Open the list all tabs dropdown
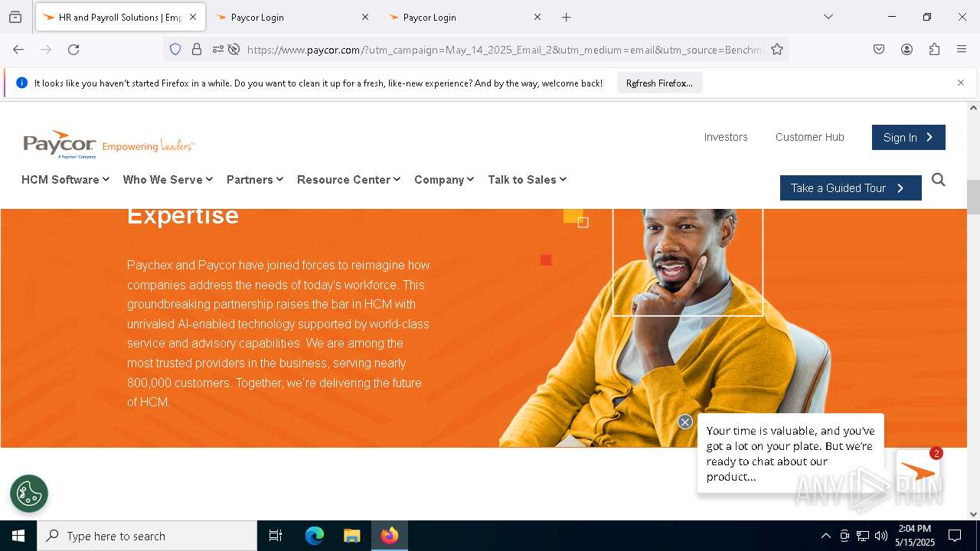Image resolution: width=980 pixels, height=551 pixels. (828, 17)
